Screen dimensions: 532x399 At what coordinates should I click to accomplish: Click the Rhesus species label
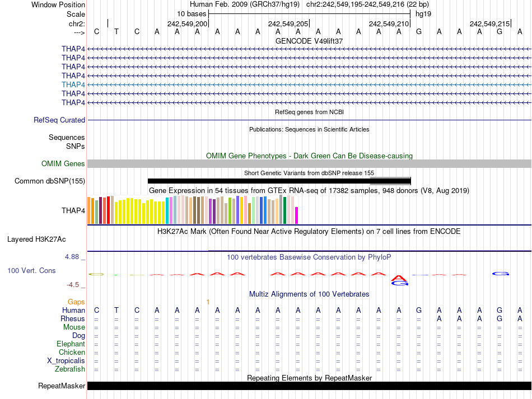(x=73, y=318)
